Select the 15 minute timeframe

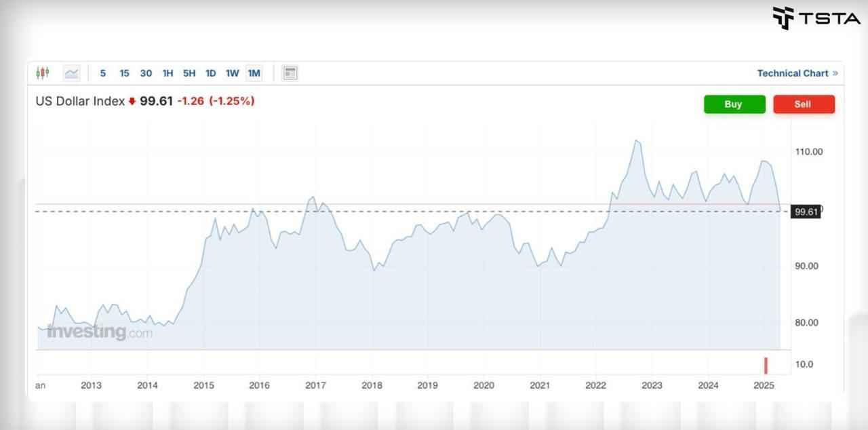(124, 73)
